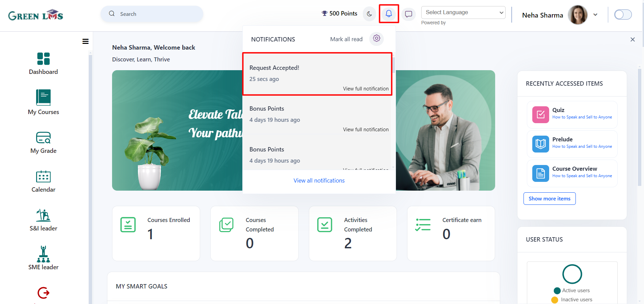The height and width of the screenshot is (304, 644).
Task: Click Neha Sharma profile avatar
Action: [578, 15]
